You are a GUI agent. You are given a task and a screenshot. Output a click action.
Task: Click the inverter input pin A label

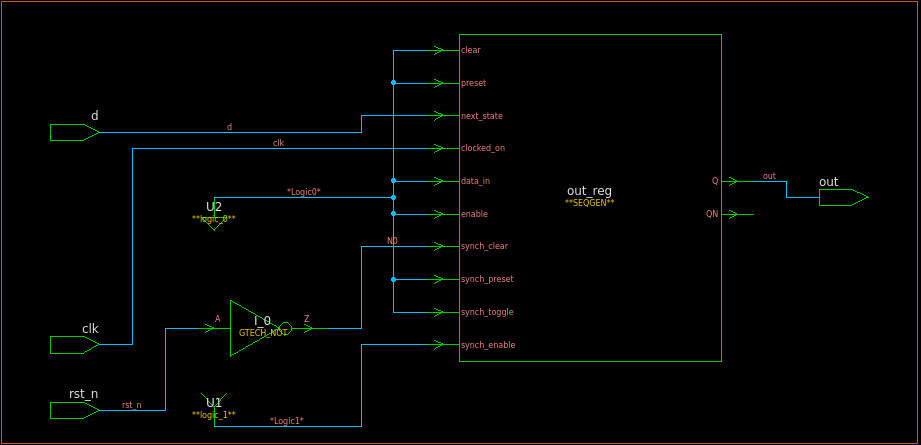coord(218,319)
